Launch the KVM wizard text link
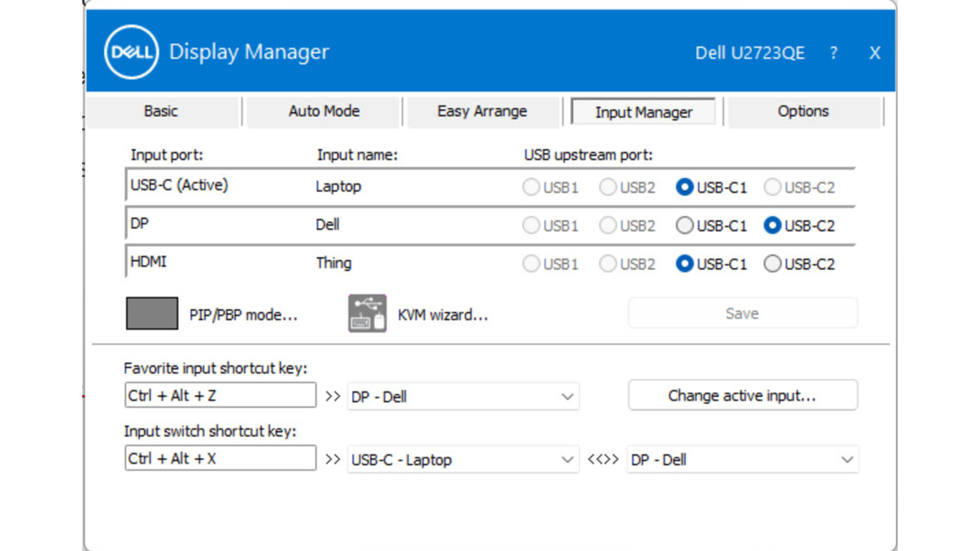The image size is (980, 551). click(443, 315)
